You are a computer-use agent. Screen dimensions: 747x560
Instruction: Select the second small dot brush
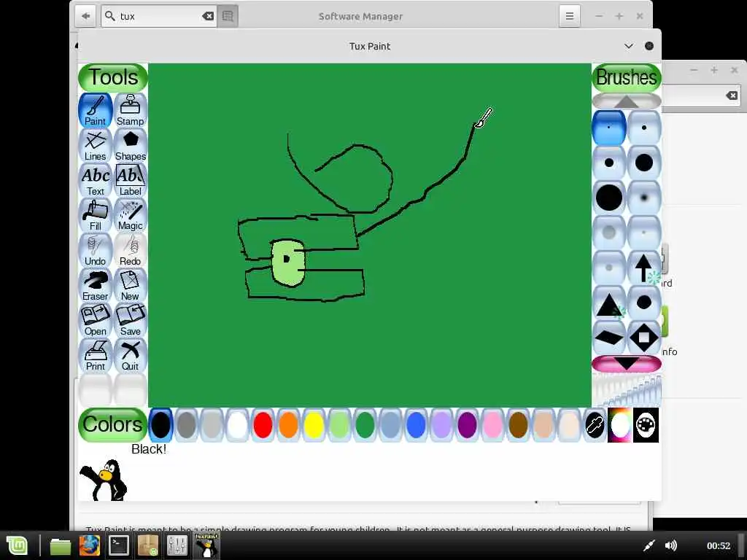[644, 128]
